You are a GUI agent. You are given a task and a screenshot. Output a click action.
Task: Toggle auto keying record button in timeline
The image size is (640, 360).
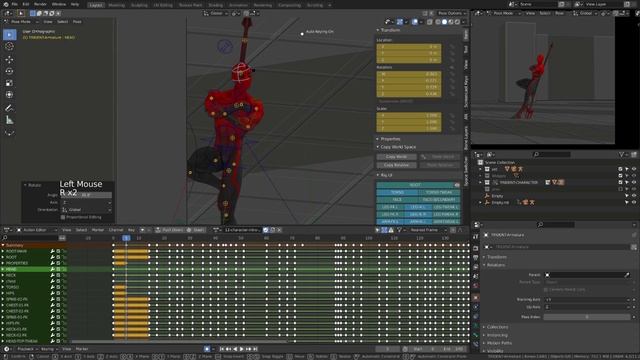pyautogui.click(x=207, y=349)
